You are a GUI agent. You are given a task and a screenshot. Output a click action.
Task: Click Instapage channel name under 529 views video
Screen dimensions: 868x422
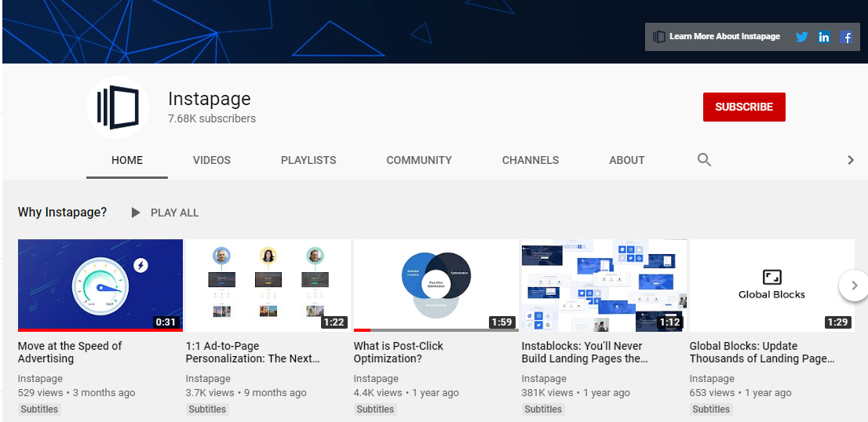pyautogui.click(x=40, y=379)
